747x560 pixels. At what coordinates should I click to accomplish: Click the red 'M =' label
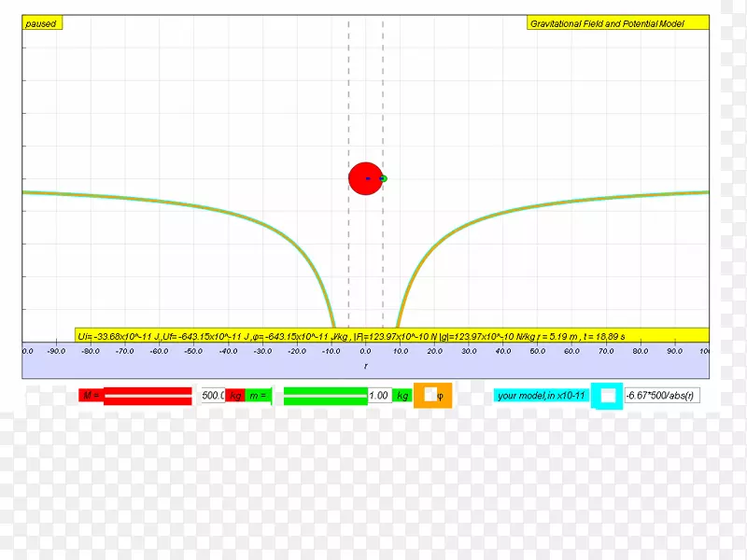(x=91, y=396)
